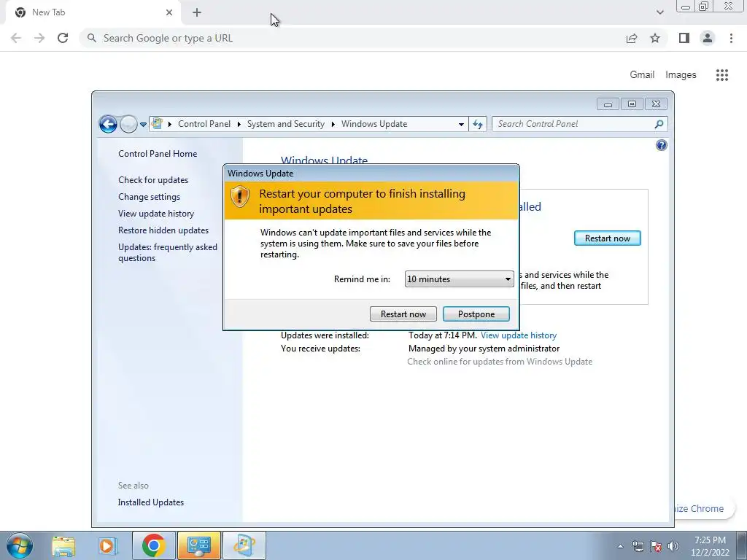Click View update history next to install time
Image resolution: width=747 pixels, height=560 pixels.
click(x=519, y=335)
